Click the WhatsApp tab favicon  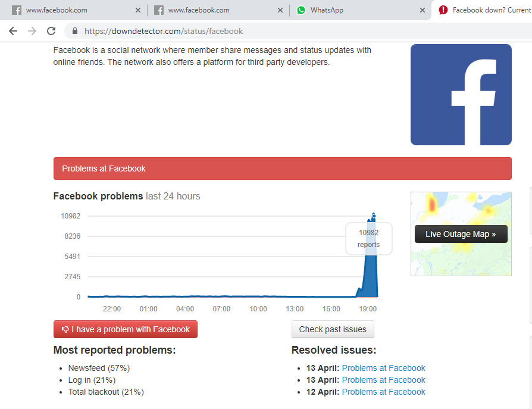(301, 10)
